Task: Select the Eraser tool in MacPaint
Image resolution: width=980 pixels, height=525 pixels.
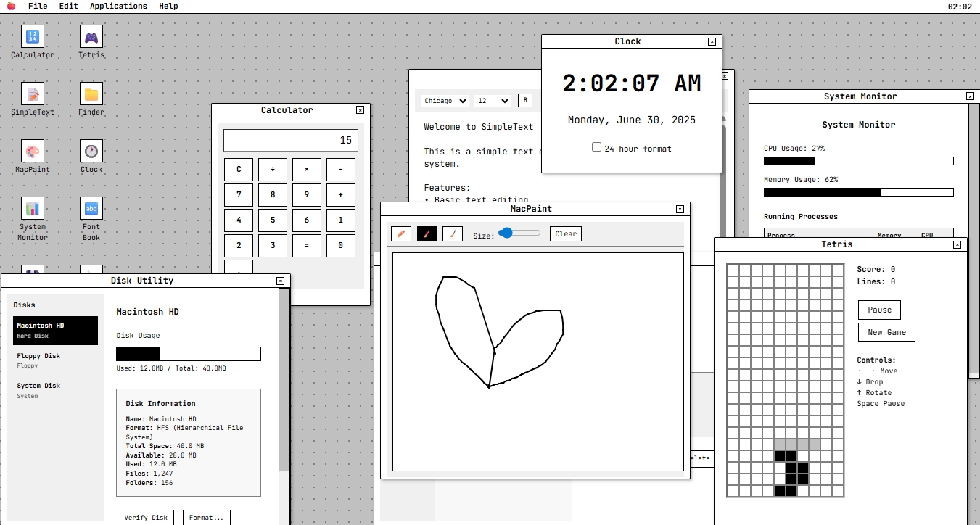Action: coord(453,233)
